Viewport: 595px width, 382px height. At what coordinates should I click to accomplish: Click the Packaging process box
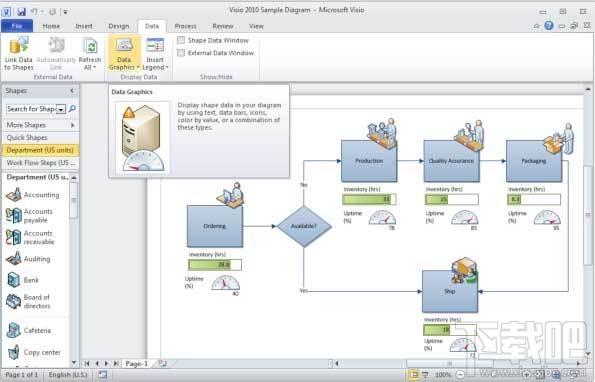point(534,161)
